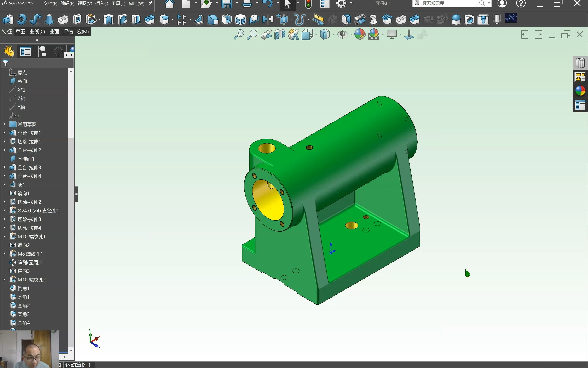Expand the 常用草图 folder
Viewport: 588px width, 368px height.
(x=4, y=124)
